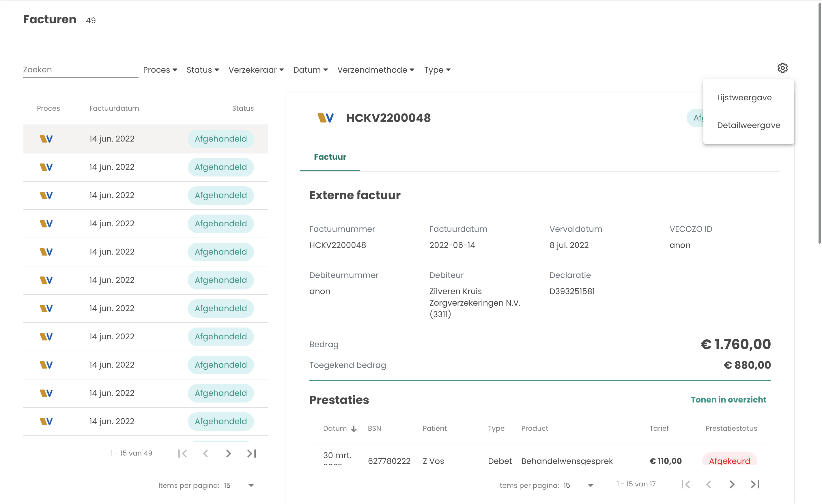
Task: Click the VECOZO logo beside HCKV2200048 title
Action: tap(325, 118)
